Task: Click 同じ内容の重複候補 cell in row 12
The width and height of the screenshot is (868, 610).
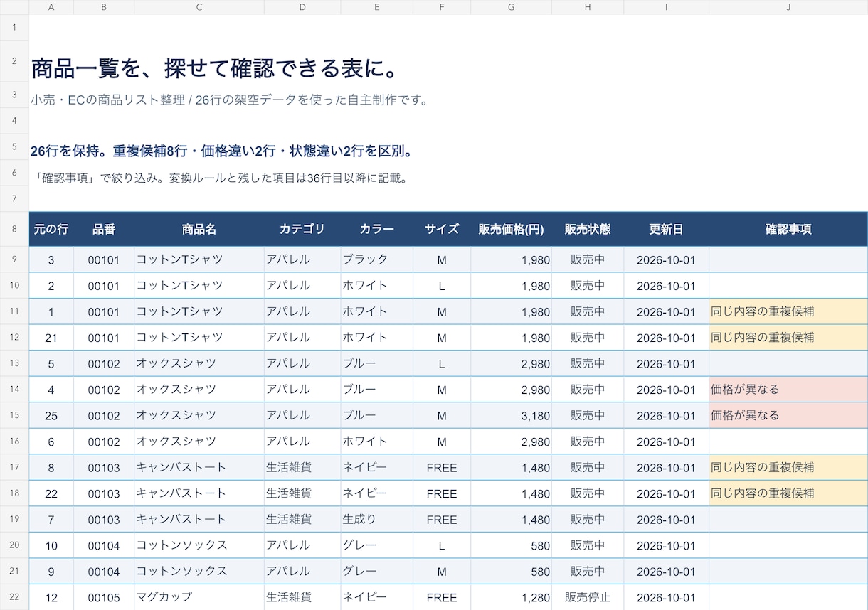Action: point(788,338)
